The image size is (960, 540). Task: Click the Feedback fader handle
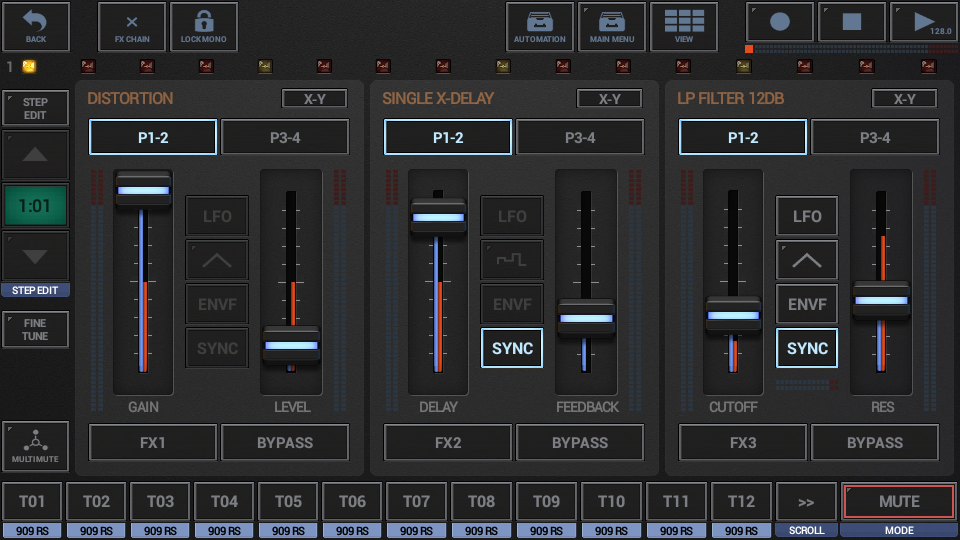pos(587,318)
